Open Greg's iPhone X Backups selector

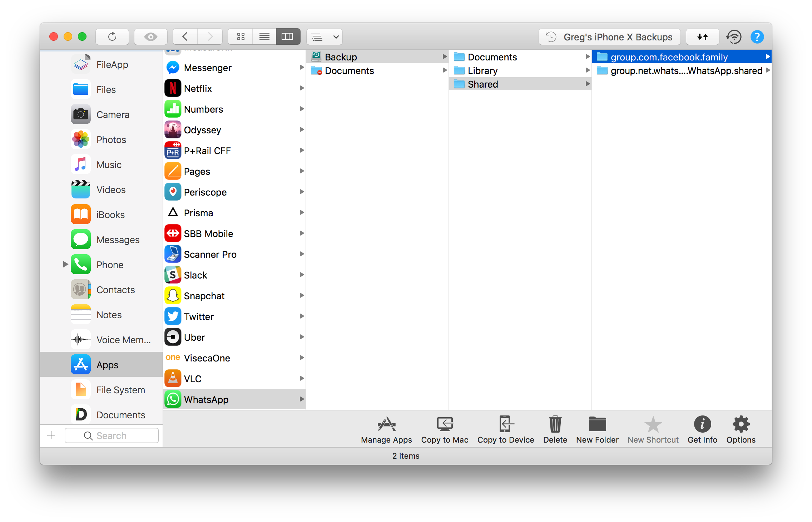point(610,37)
